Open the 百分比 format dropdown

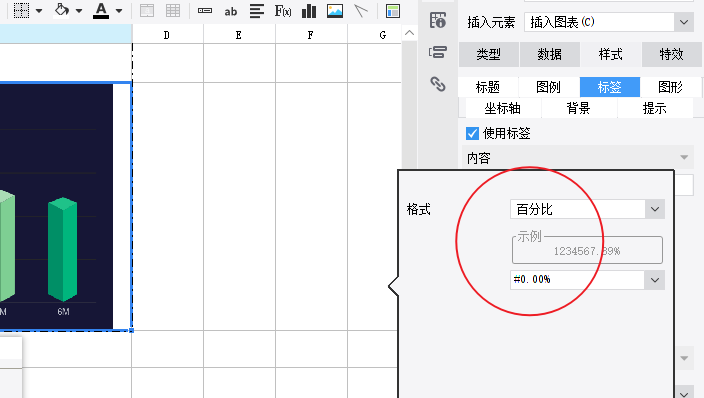[587, 209]
